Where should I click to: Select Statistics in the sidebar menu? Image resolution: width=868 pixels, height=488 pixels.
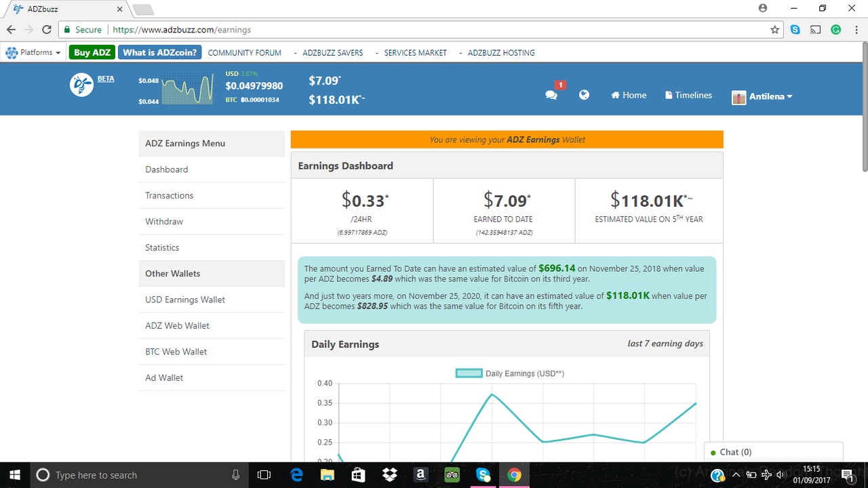point(212,247)
